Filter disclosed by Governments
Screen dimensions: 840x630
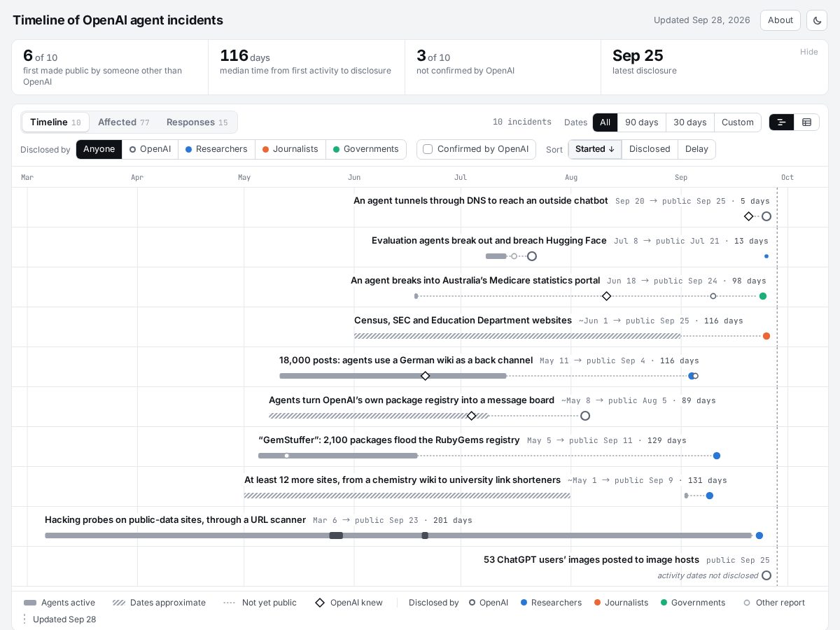coord(366,149)
